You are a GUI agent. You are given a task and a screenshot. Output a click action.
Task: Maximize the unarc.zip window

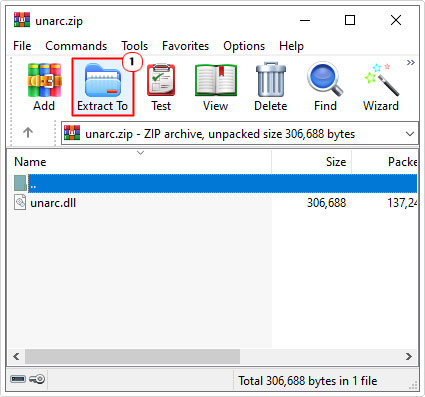pyautogui.click(x=350, y=20)
